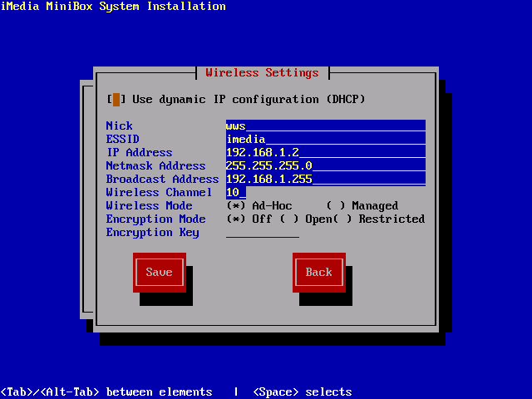532x399 pixels.
Task: Click the Tab/Alt-Tab help text at bottom
Action: tap(106, 392)
